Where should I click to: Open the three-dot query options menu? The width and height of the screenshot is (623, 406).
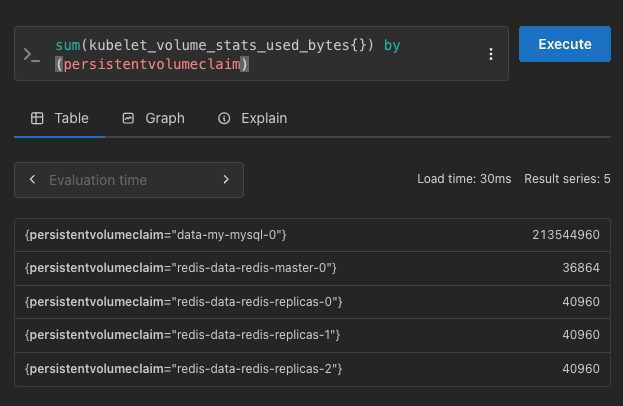point(490,54)
